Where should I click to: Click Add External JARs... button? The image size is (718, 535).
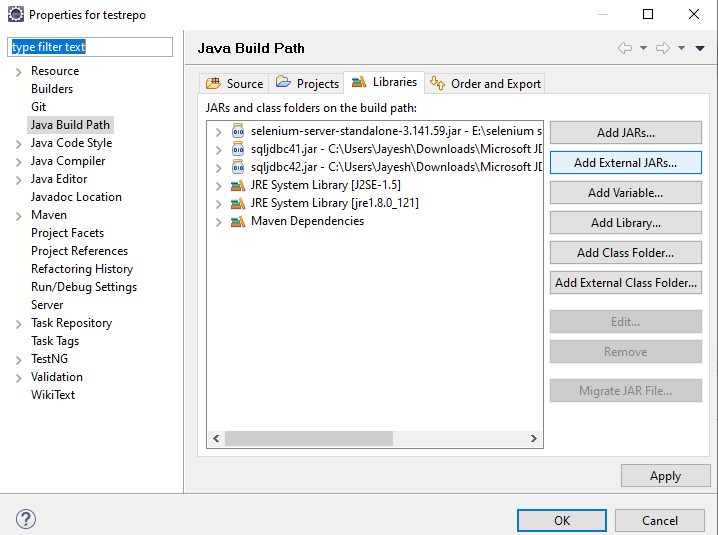pos(626,163)
